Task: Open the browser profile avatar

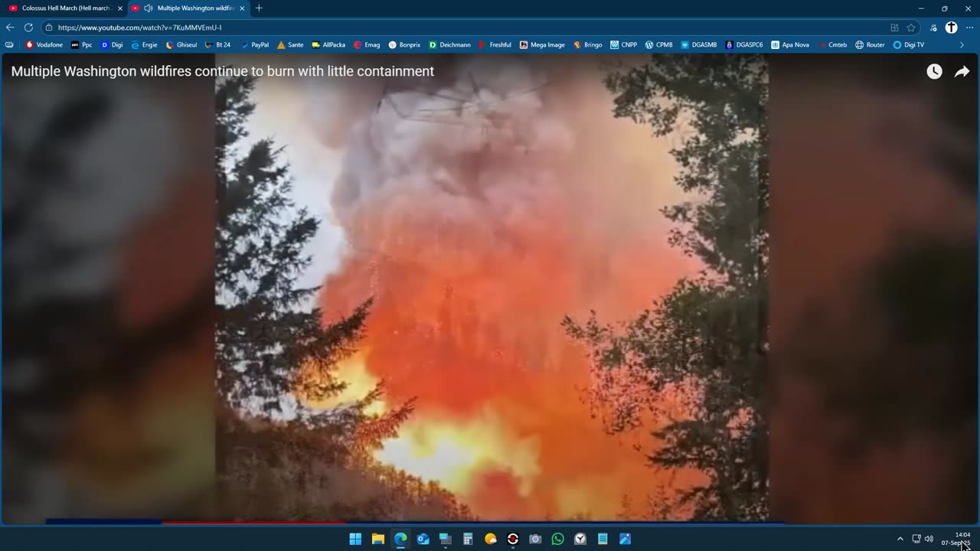Action: (x=951, y=28)
